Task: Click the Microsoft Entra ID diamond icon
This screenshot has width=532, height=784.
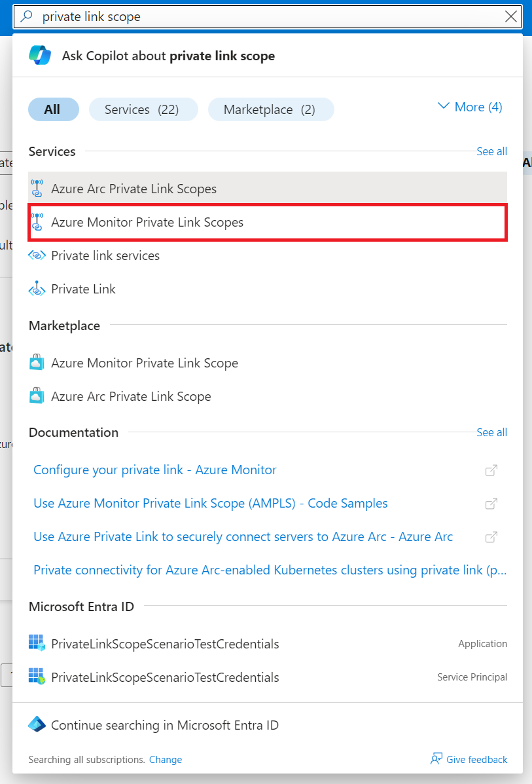Action: click(37, 725)
